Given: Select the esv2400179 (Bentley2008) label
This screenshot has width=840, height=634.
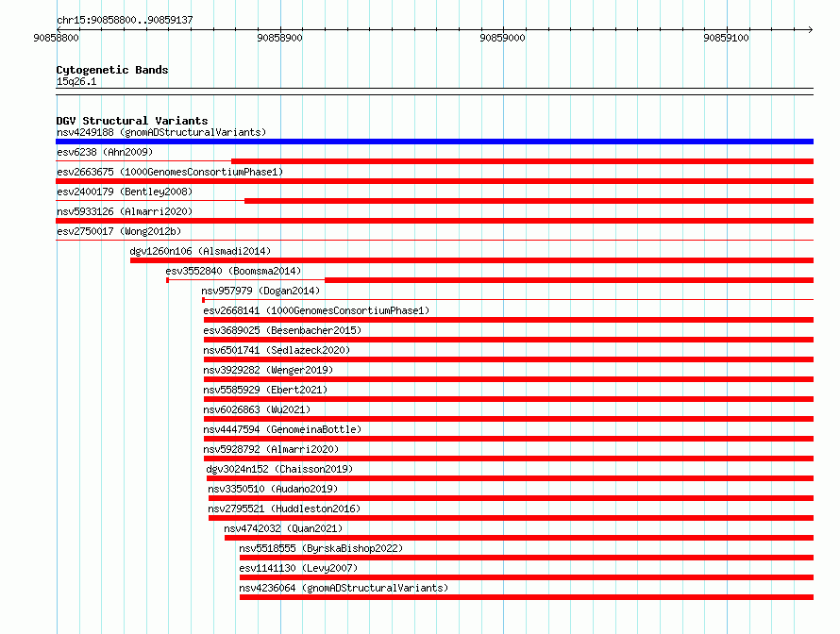Looking at the screenshot, I should point(125,192).
